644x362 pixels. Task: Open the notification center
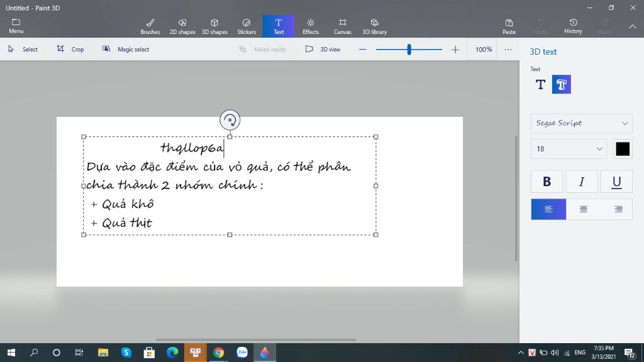point(630,353)
